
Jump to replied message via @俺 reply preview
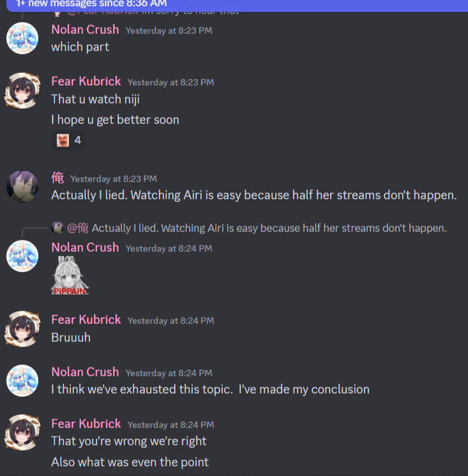269,228
